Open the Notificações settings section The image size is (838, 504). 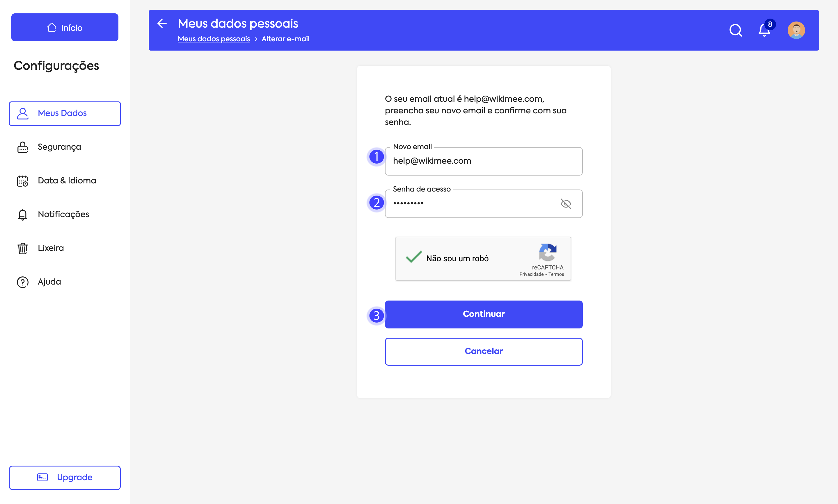(x=63, y=214)
